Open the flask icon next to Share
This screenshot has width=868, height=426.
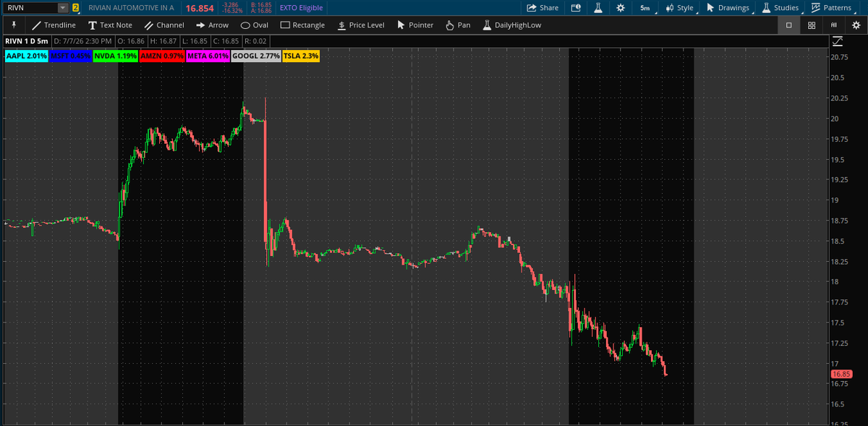click(598, 7)
